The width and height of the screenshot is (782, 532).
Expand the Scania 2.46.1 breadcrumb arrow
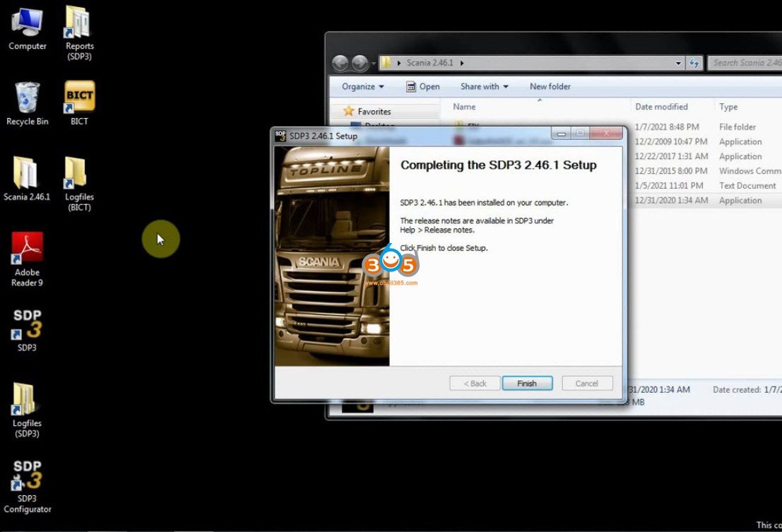pos(462,63)
